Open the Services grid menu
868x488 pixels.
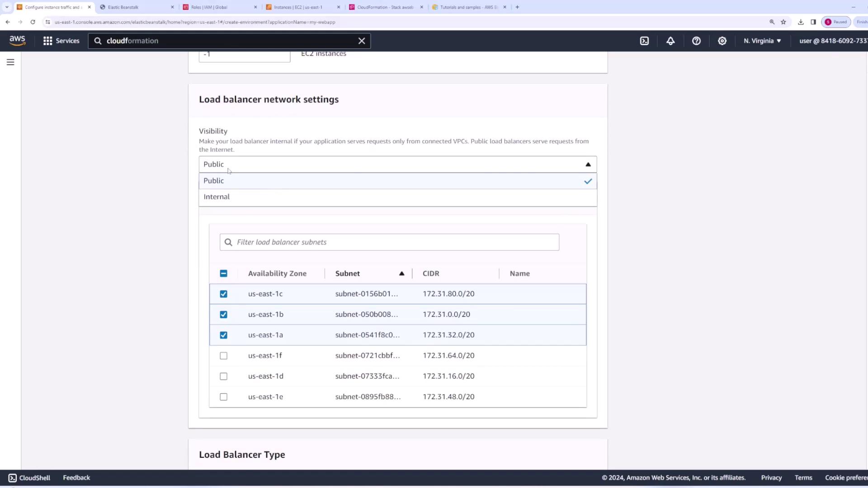pos(61,41)
